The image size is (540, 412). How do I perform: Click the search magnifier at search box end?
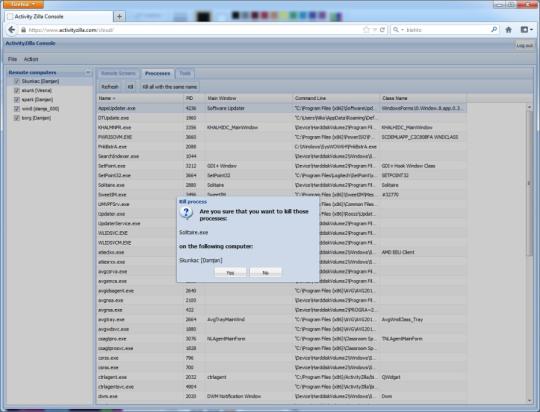(494, 30)
